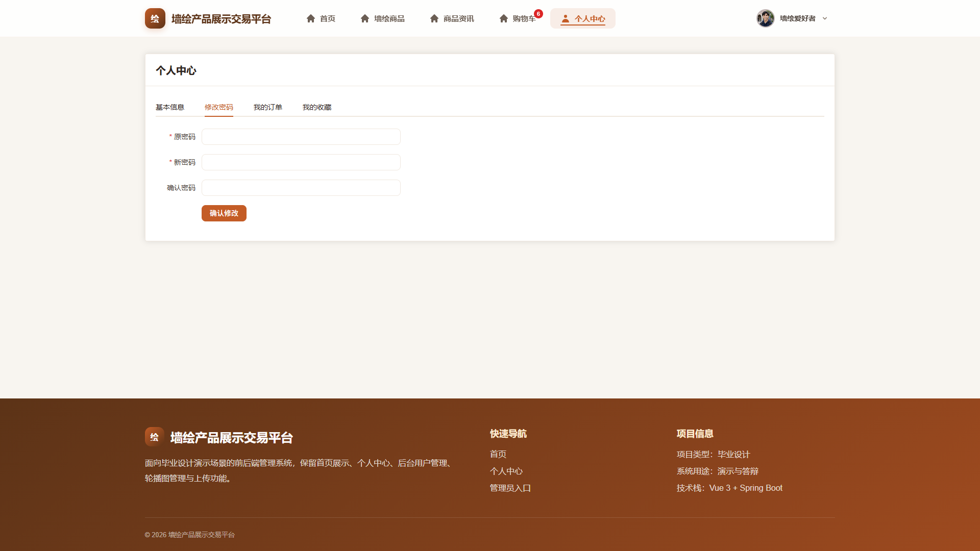Click the person icon in 个人中心 nav
This screenshot has height=551, width=980.
coord(565,18)
